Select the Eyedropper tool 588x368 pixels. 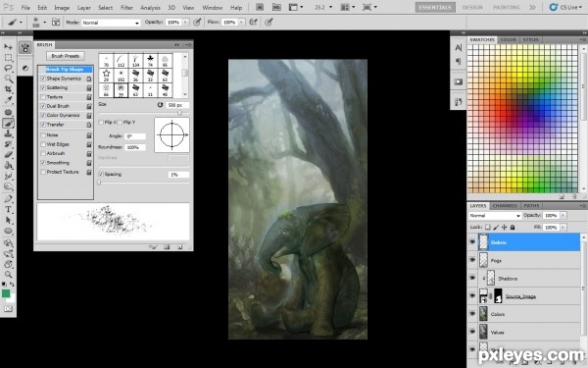click(x=8, y=99)
